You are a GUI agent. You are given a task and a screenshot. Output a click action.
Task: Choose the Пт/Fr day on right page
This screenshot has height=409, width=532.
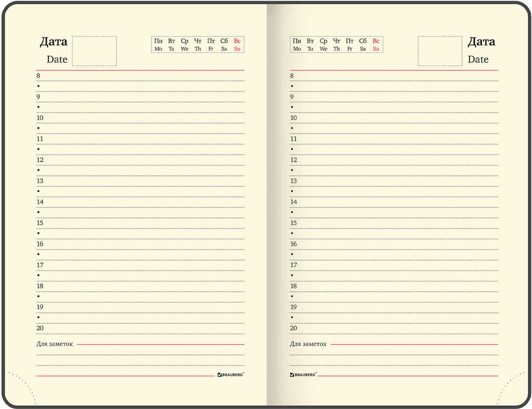[350, 45]
